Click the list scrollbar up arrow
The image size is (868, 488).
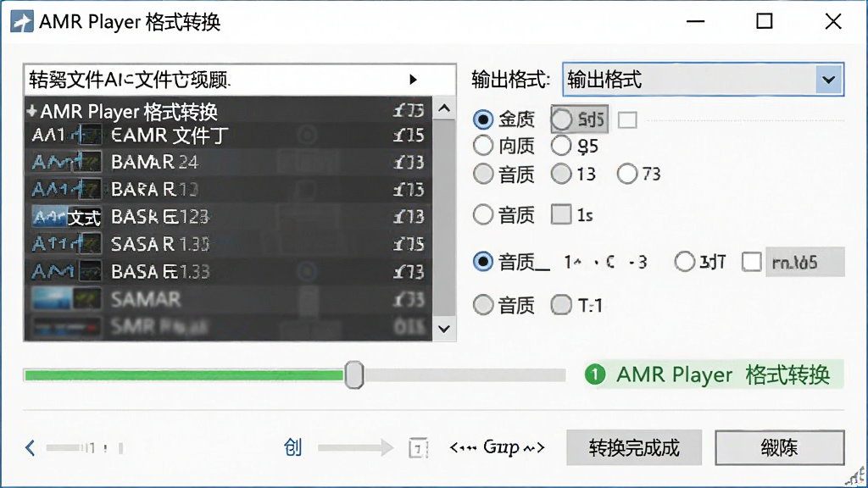[444, 108]
